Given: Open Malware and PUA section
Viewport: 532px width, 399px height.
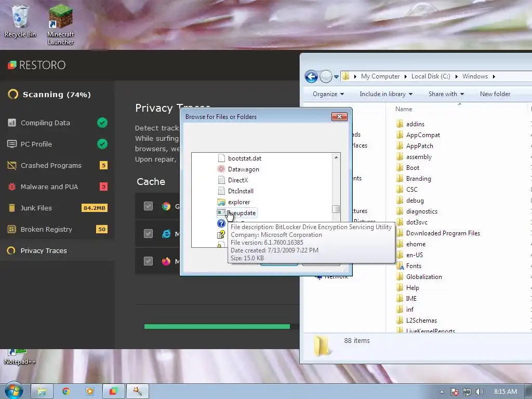Looking at the screenshot, I should (49, 187).
